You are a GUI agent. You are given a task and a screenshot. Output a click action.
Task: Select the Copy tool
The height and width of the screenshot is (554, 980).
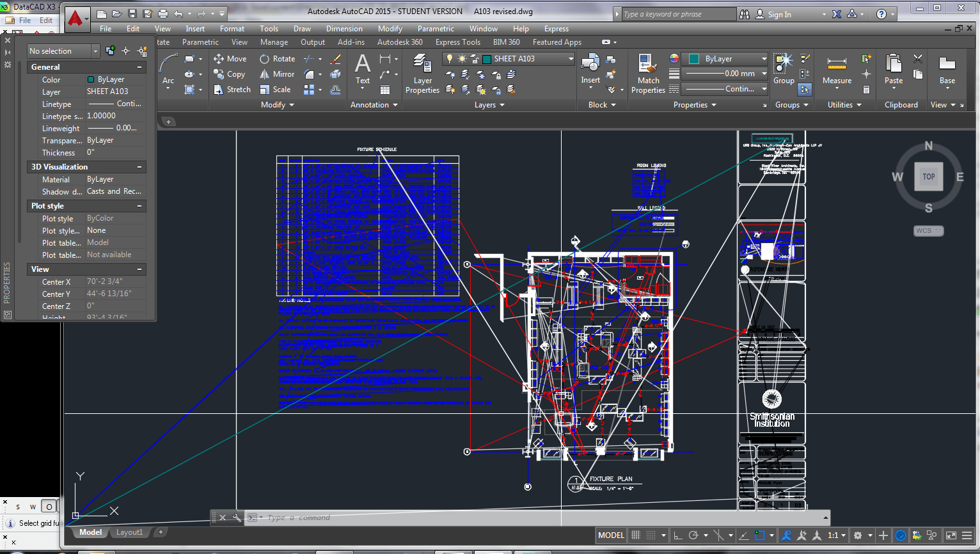pos(230,74)
